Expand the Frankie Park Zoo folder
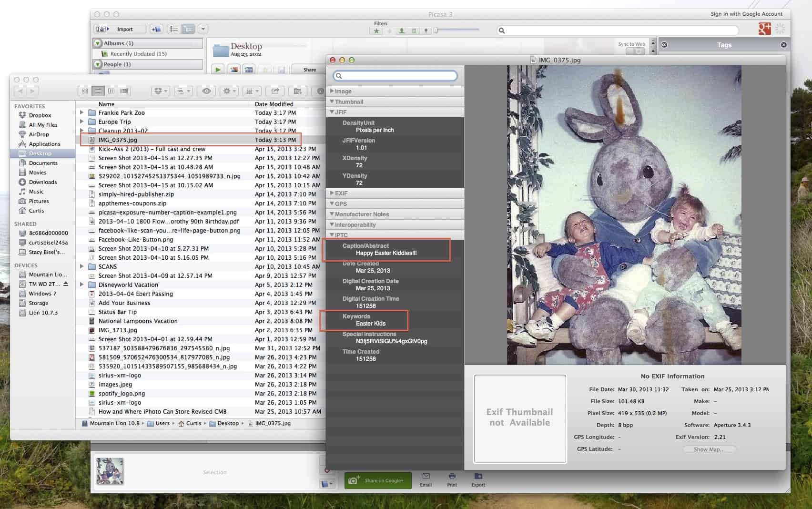Viewport: 812px width, 509px height. click(x=82, y=113)
